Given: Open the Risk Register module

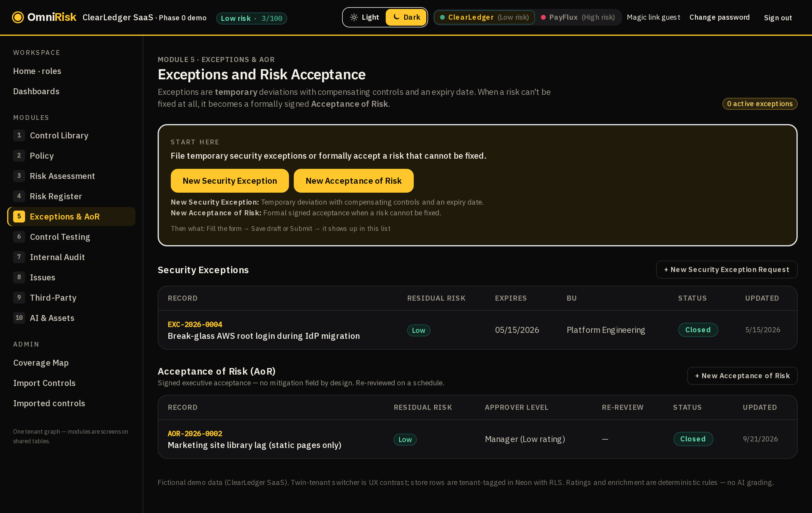Looking at the screenshot, I should 71,196.
